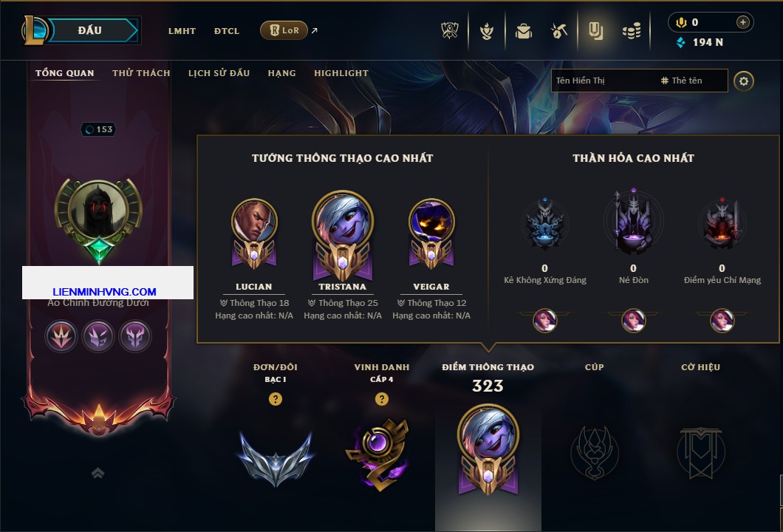
Task: Select Tristana mastery portrait
Action: (343, 235)
